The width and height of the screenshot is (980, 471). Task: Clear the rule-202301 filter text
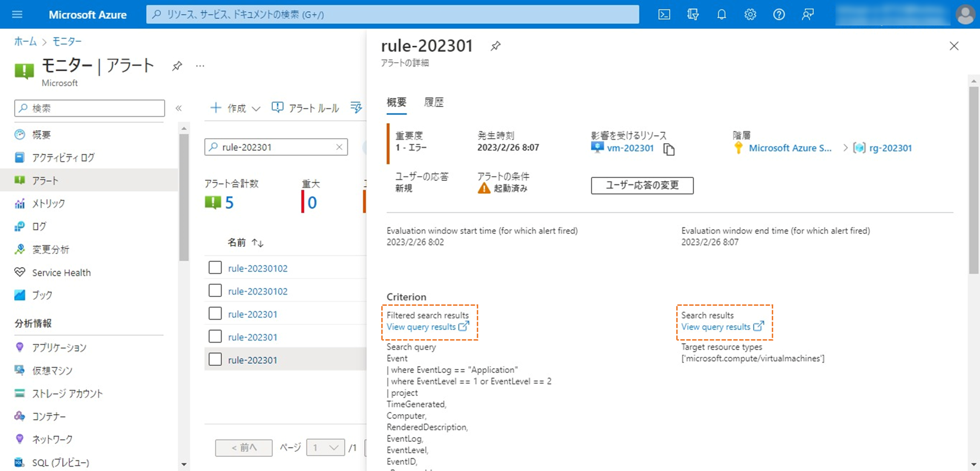[339, 147]
